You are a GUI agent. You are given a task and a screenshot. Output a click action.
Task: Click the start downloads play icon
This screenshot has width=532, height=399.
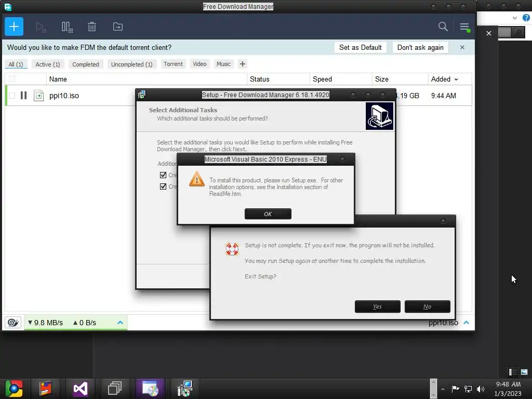coord(41,27)
